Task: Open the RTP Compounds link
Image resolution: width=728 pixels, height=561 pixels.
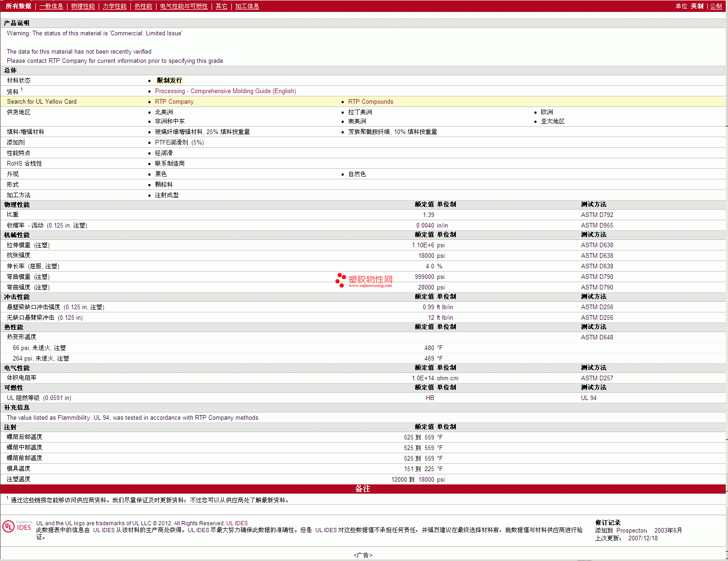Action: (370, 101)
